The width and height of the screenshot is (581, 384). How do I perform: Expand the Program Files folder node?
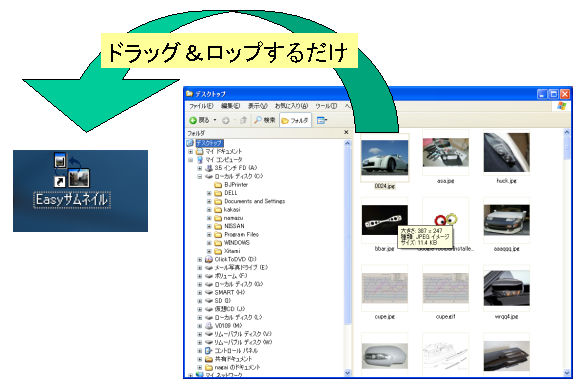(x=209, y=235)
